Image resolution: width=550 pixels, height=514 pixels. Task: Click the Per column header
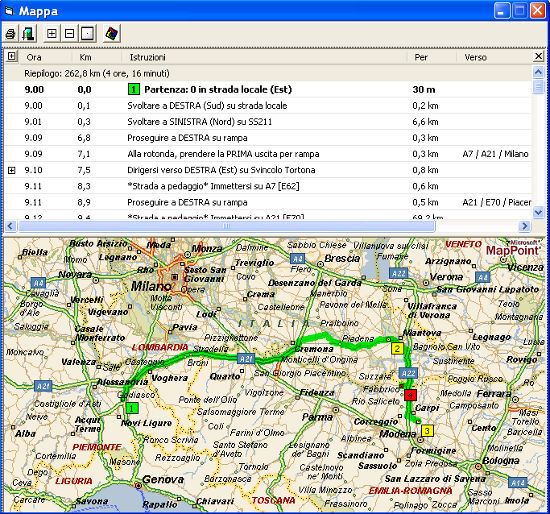[x=421, y=57]
